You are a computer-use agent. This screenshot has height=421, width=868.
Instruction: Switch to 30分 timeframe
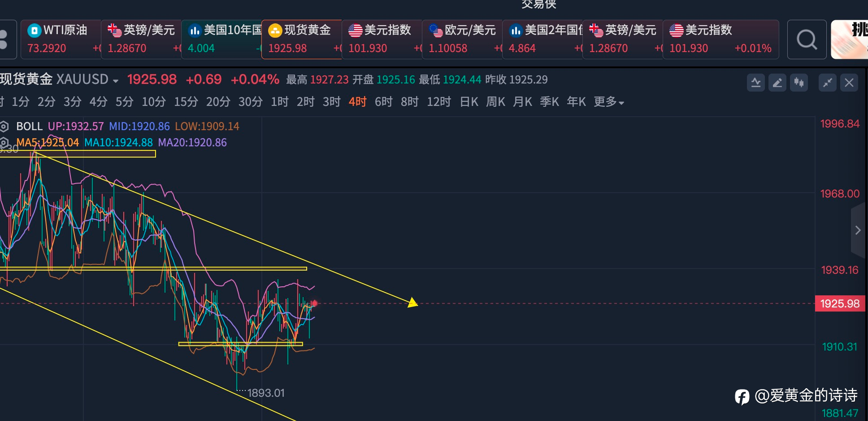coord(251,102)
